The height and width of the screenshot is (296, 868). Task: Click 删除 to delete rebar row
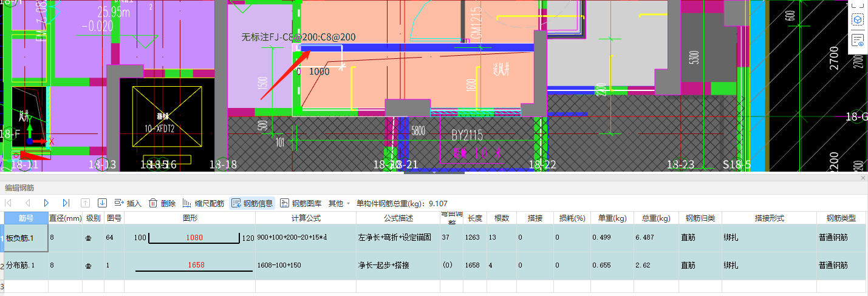point(162,203)
